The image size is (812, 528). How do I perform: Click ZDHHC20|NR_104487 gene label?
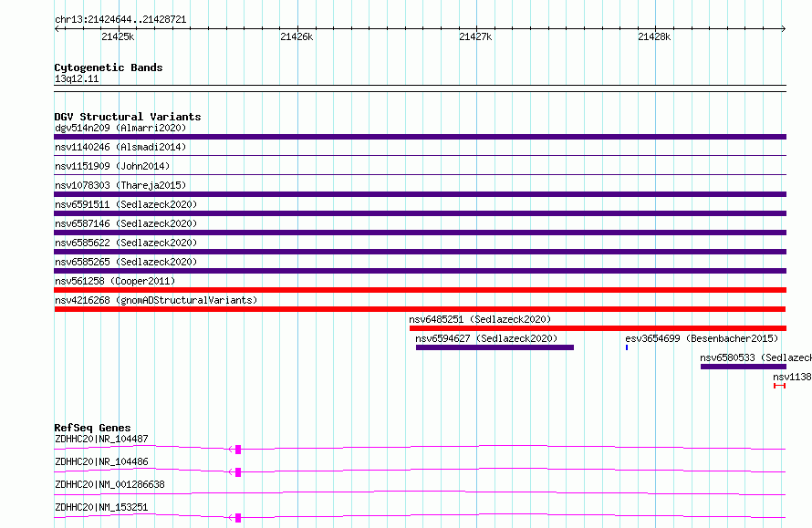click(101, 439)
